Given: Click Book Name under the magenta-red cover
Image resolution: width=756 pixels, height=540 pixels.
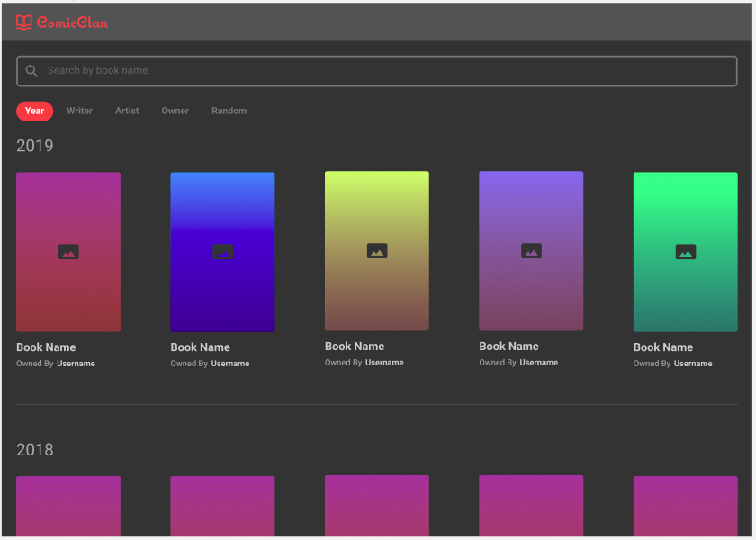Looking at the screenshot, I should 46,347.
